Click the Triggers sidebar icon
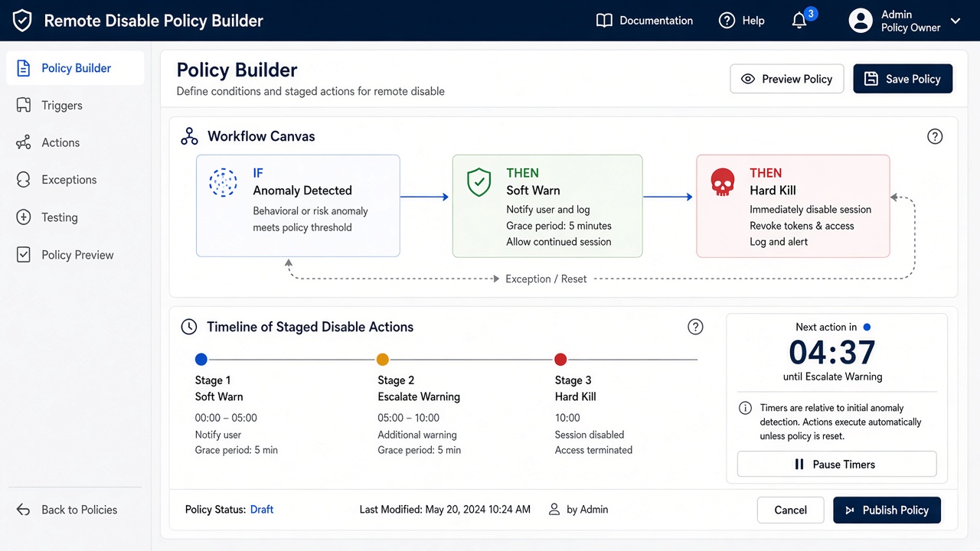 coord(24,106)
